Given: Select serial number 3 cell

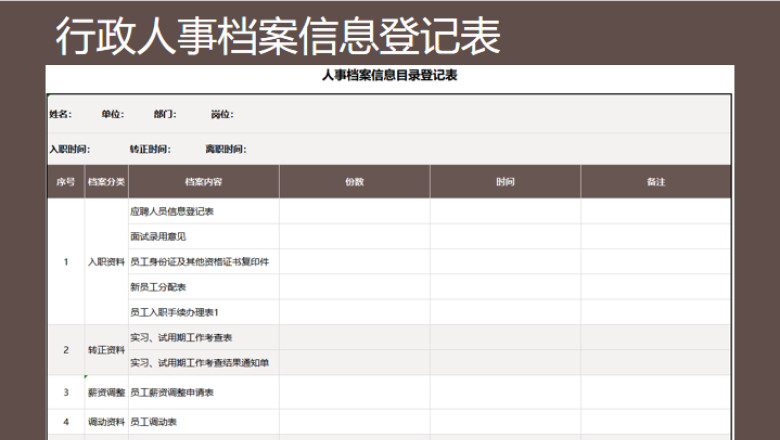Looking at the screenshot, I should [x=66, y=392].
